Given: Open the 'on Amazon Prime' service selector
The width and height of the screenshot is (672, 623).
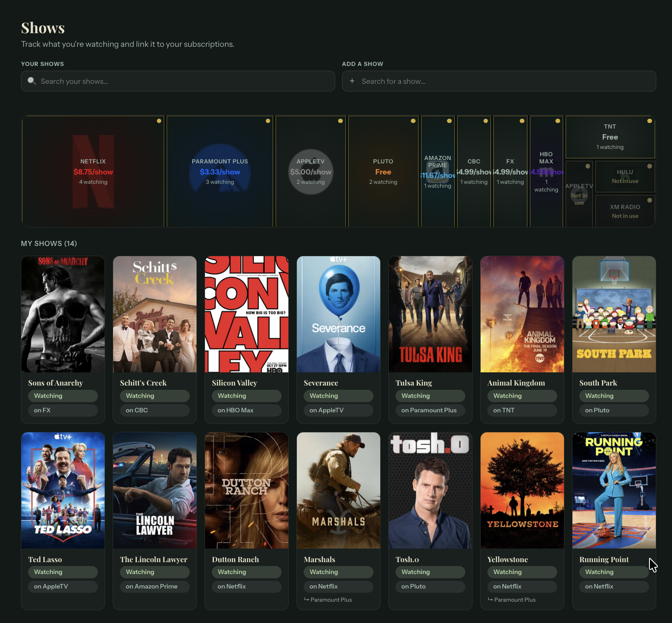Looking at the screenshot, I should point(155,586).
